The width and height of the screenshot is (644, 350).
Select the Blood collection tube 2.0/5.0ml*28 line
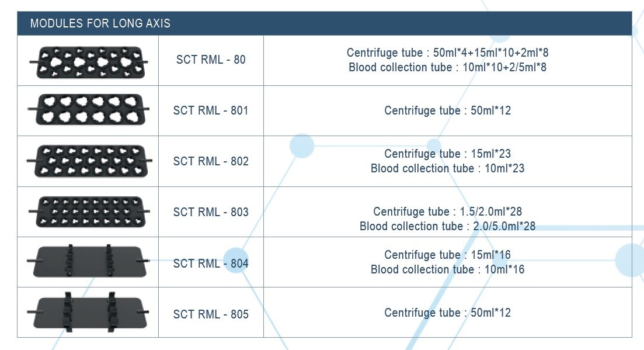coord(447,226)
